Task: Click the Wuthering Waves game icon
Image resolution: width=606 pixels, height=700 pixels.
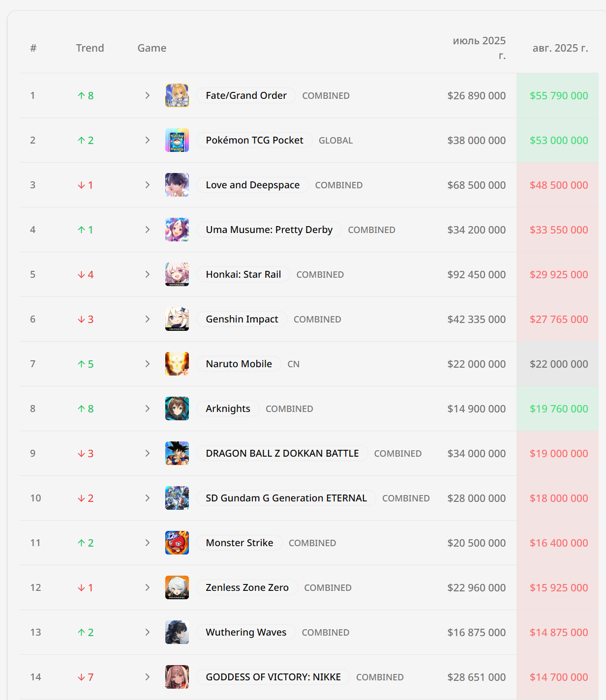Action: point(177,632)
